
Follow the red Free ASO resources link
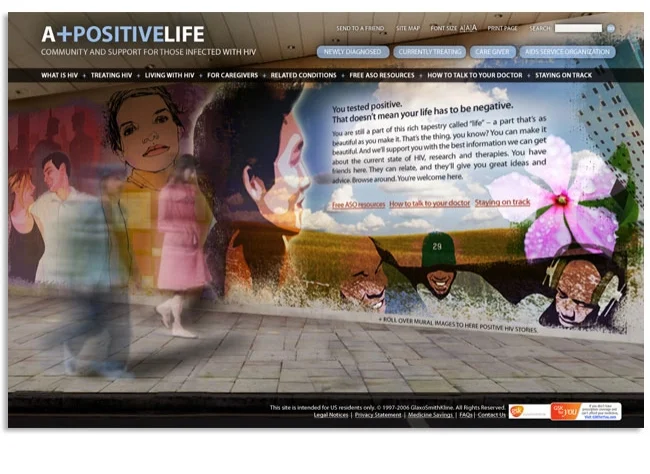pos(358,204)
